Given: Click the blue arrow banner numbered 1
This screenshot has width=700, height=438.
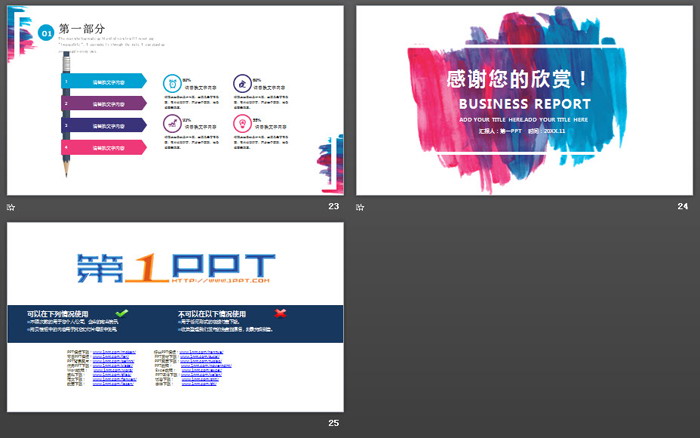Looking at the screenshot, I should click(104, 81).
